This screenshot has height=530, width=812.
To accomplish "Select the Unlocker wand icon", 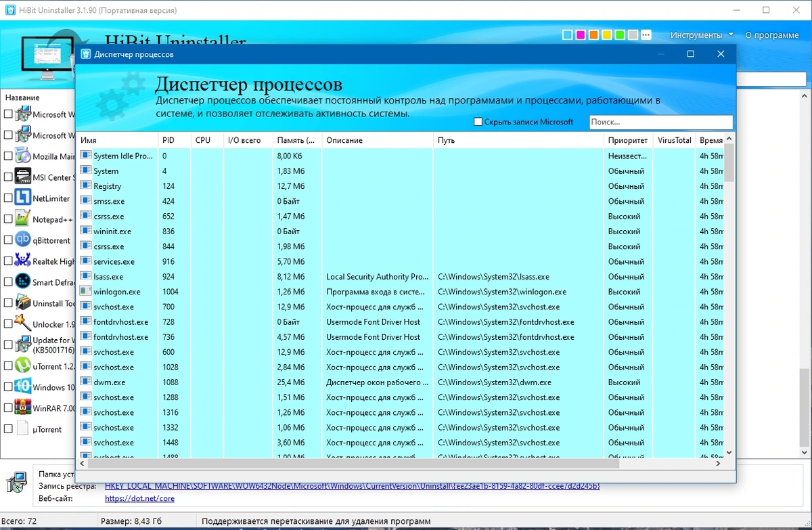I will [23, 324].
